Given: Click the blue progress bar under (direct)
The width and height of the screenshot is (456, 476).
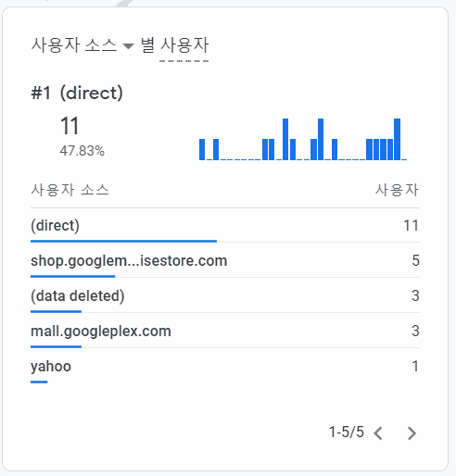Looking at the screenshot, I should 123,241.
